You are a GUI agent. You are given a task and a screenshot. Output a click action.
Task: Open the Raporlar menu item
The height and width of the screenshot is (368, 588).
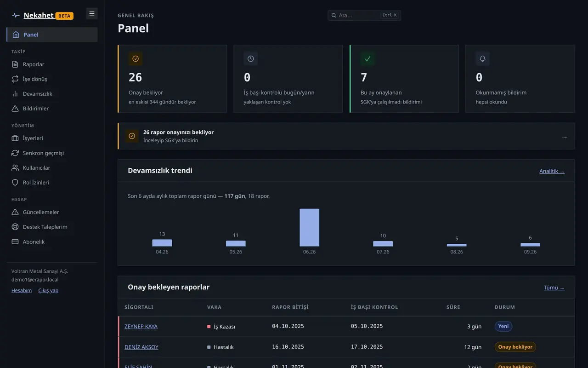[x=52, y=64]
